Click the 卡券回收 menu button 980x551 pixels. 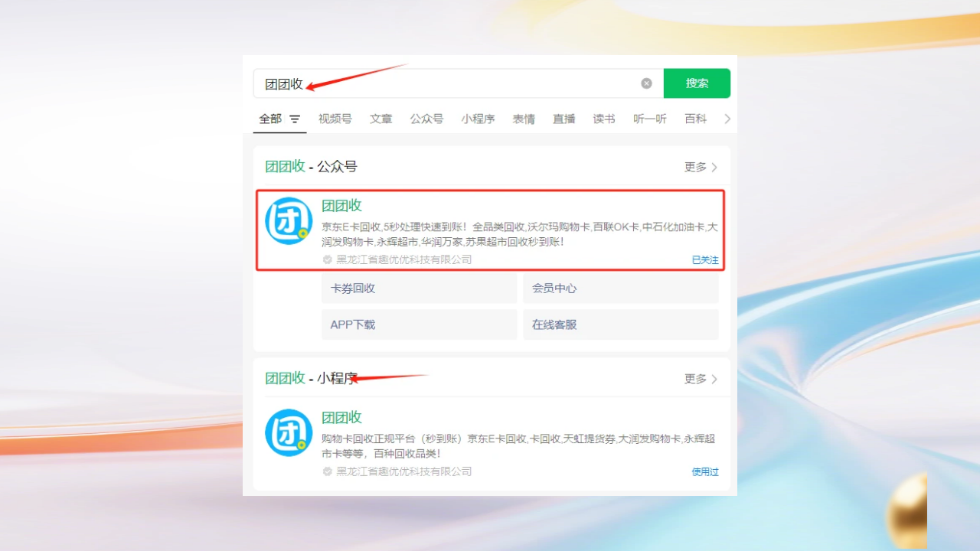(420, 289)
